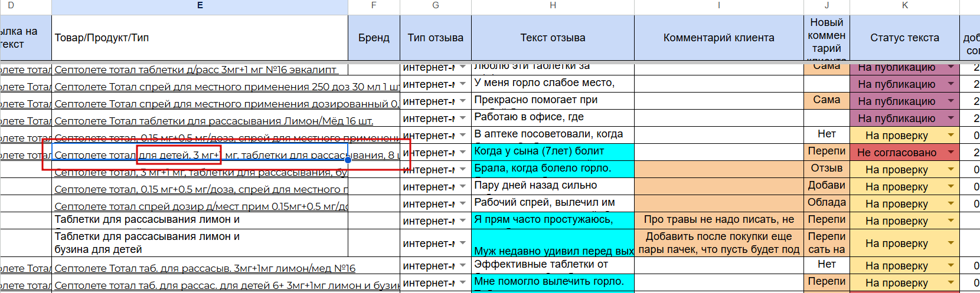Click the blue fill handle of selected cell

tap(348, 160)
